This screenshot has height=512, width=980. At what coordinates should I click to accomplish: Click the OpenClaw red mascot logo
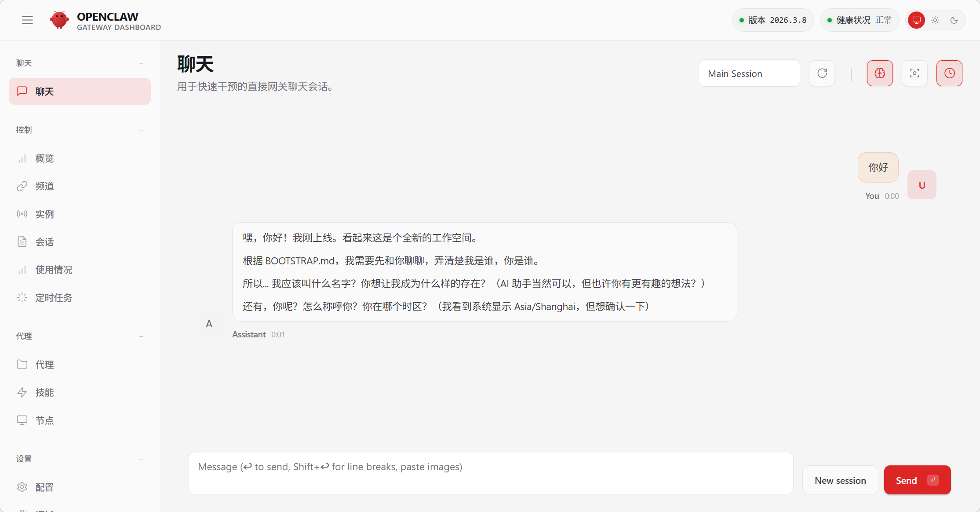(59, 20)
